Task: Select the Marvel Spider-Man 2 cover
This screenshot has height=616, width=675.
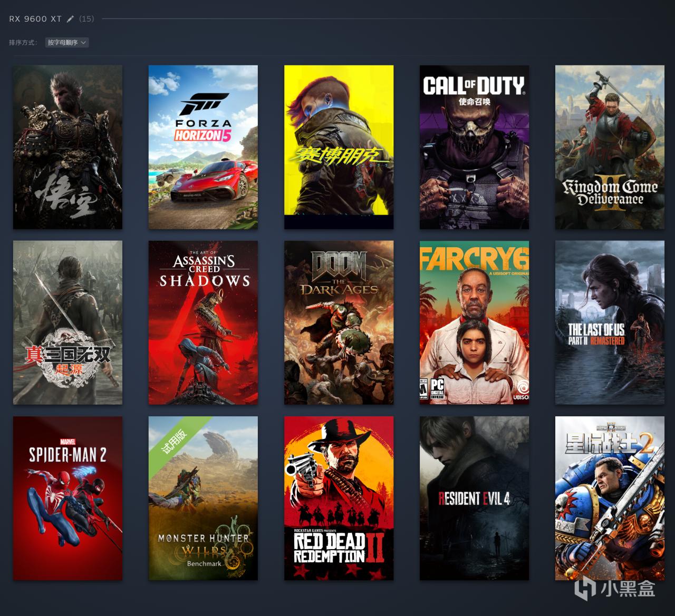Action: click(67, 498)
